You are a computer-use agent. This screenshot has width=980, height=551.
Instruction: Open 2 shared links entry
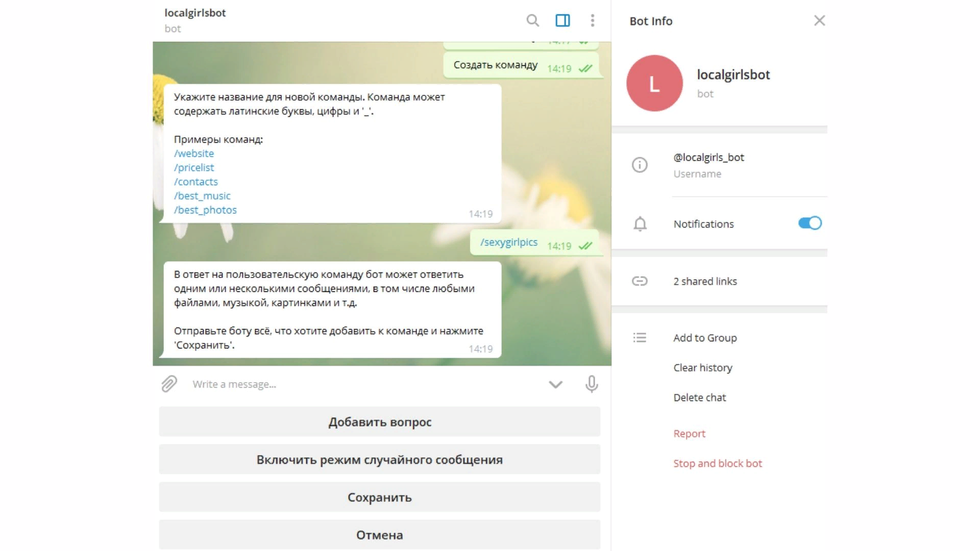click(x=705, y=281)
